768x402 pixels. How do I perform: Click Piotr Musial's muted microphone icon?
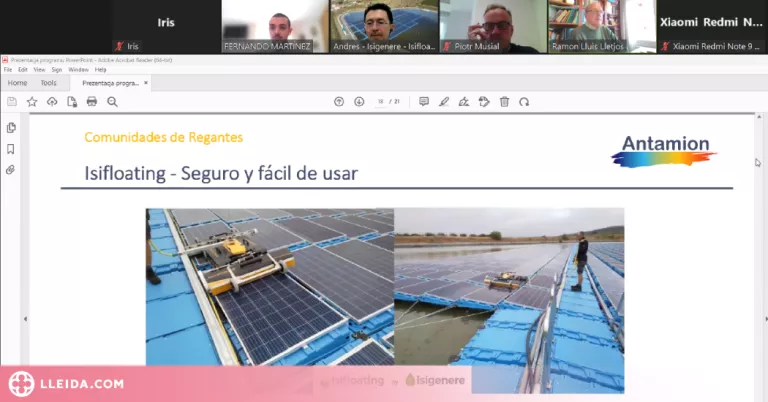[447, 47]
